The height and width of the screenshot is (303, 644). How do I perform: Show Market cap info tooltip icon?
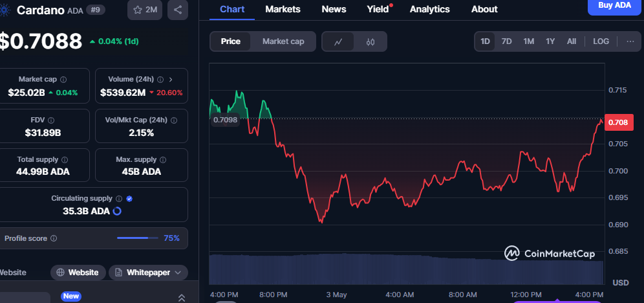point(63,80)
